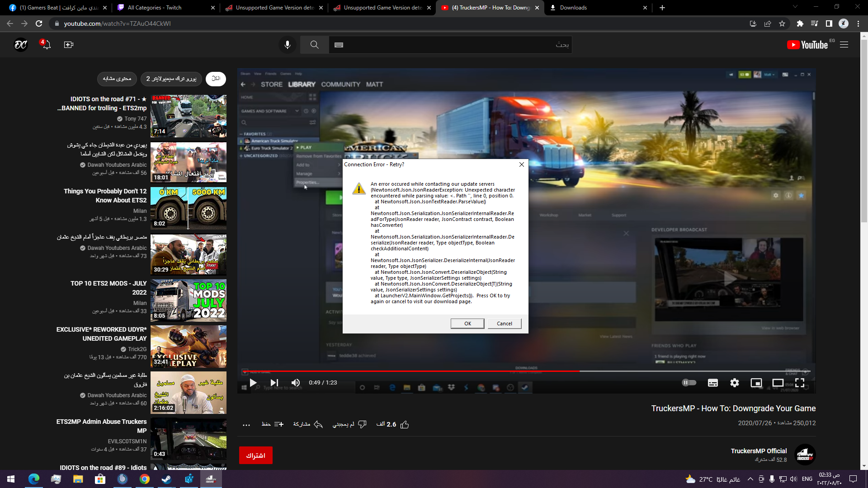
Task: Switch to the All Categories - Twitch tab
Action: tap(166, 8)
